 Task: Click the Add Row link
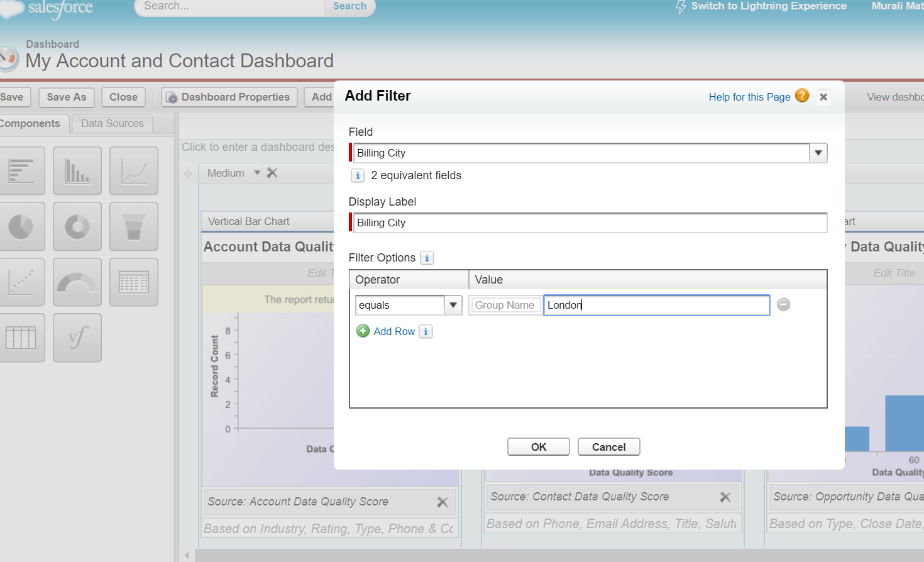tap(394, 331)
